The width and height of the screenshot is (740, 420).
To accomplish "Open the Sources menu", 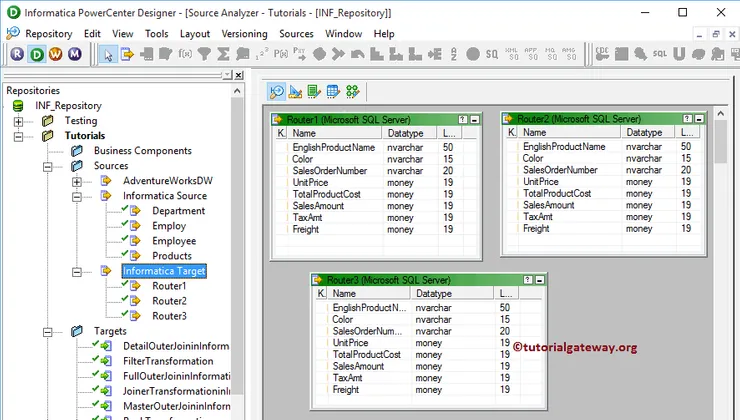I will pyautogui.click(x=296, y=34).
